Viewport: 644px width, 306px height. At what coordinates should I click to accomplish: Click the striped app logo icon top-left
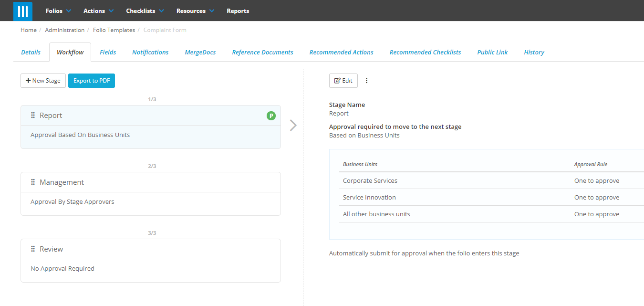pyautogui.click(x=22, y=11)
